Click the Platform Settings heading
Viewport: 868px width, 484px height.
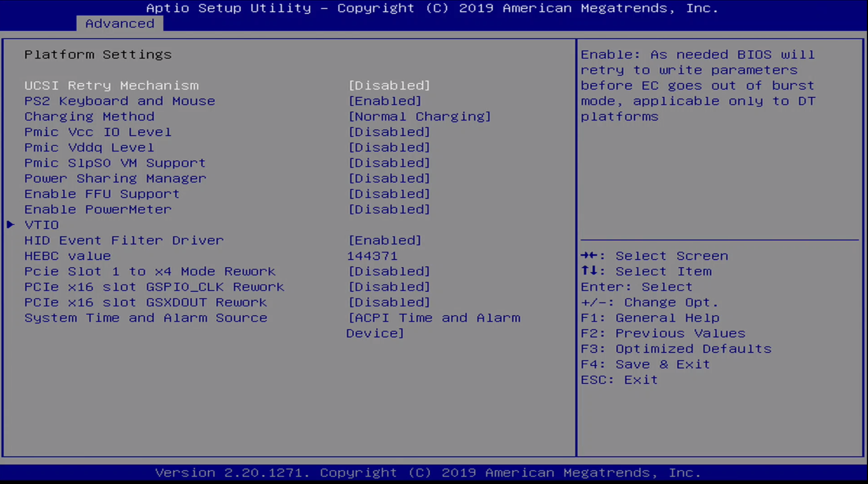tap(98, 55)
